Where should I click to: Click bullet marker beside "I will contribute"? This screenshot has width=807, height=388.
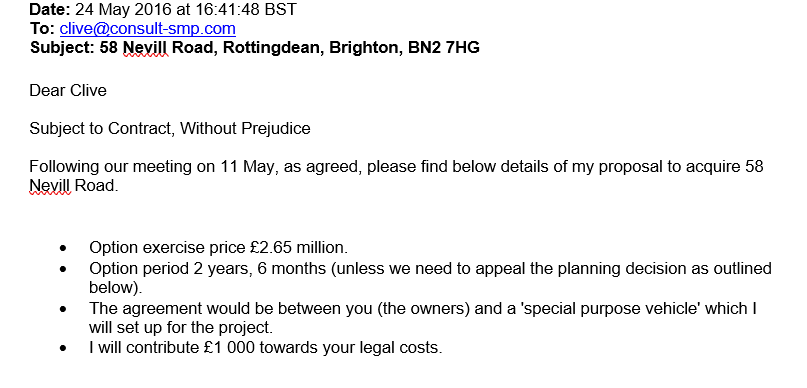[63, 348]
